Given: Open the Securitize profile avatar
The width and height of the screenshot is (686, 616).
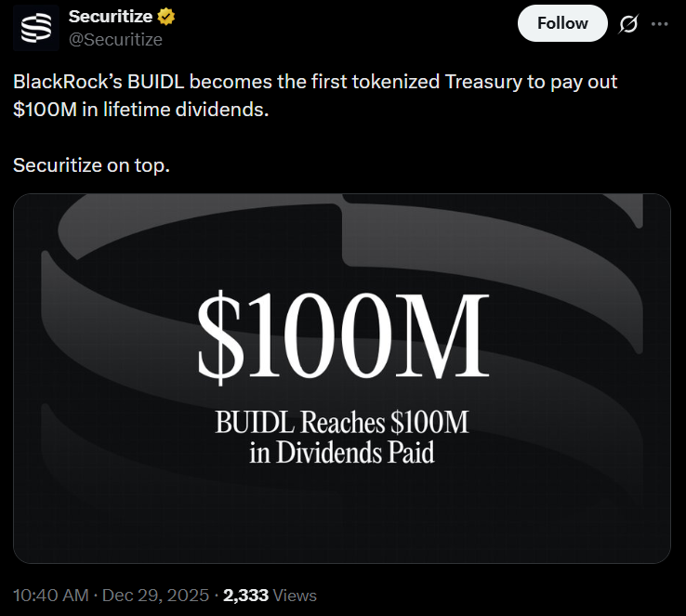Looking at the screenshot, I should 36,28.
